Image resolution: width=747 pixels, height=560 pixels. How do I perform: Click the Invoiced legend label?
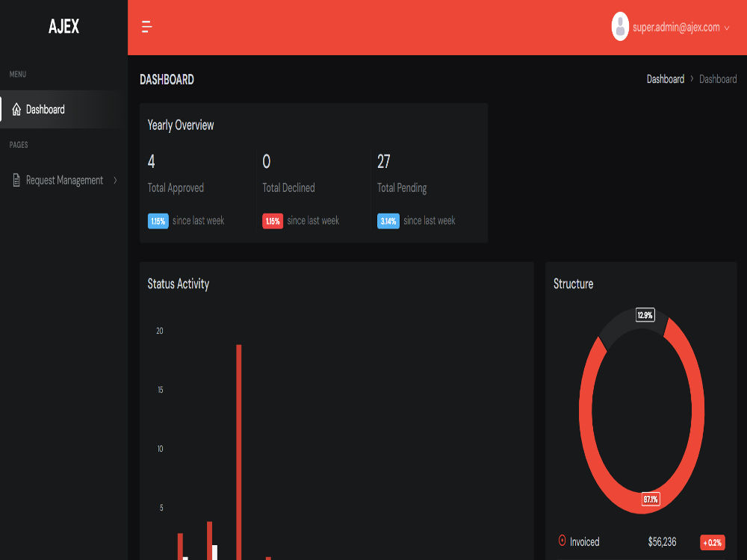[x=585, y=541]
